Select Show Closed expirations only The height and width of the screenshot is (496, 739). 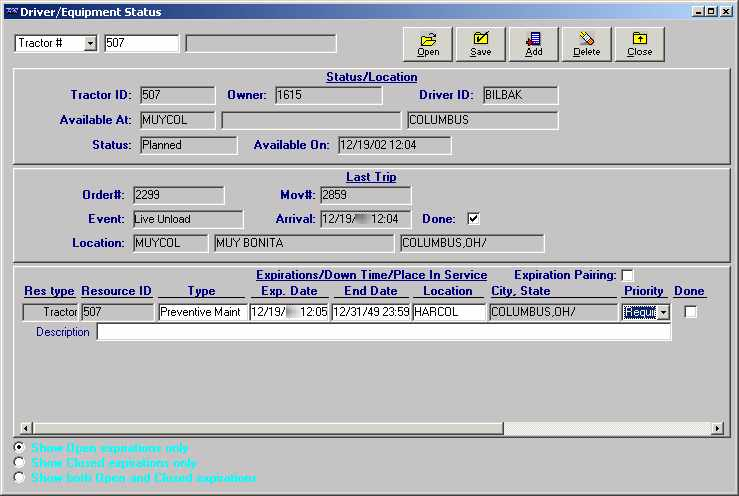pos(20,463)
